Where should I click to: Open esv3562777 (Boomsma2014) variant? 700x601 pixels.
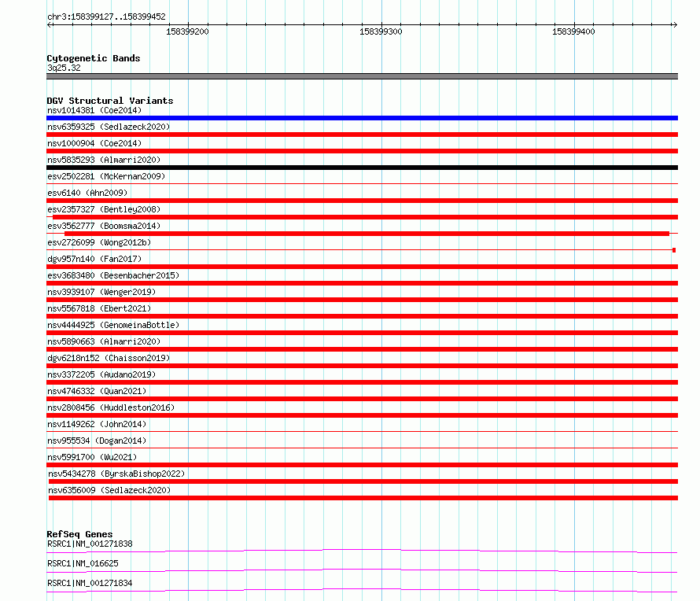[104, 226]
